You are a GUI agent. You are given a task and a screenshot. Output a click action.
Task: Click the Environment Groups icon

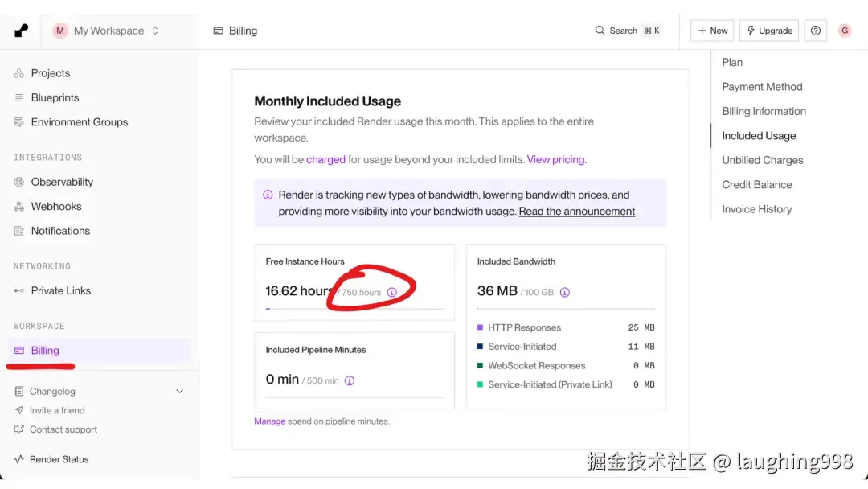pyautogui.click(x=18, y=121)
